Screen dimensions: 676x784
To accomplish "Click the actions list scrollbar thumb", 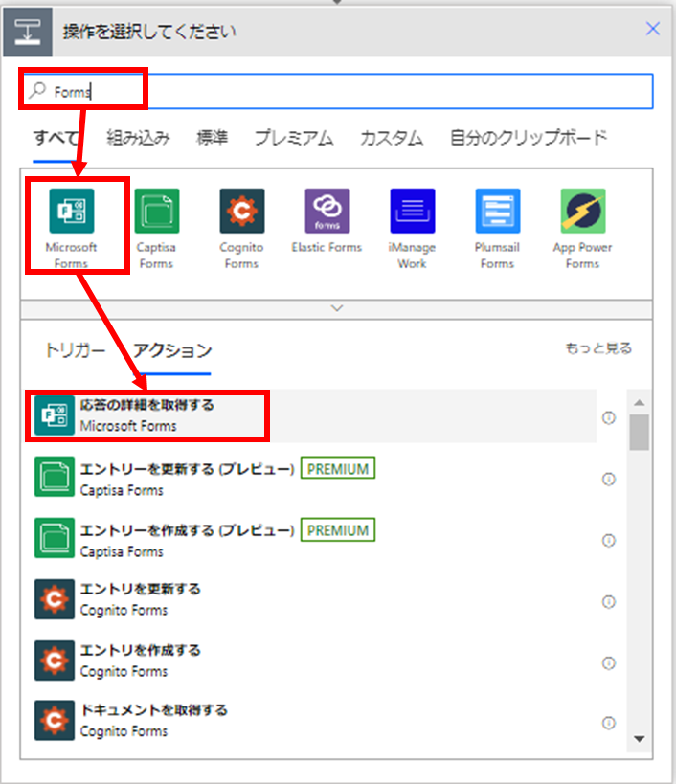I will (x=639, y=432).
